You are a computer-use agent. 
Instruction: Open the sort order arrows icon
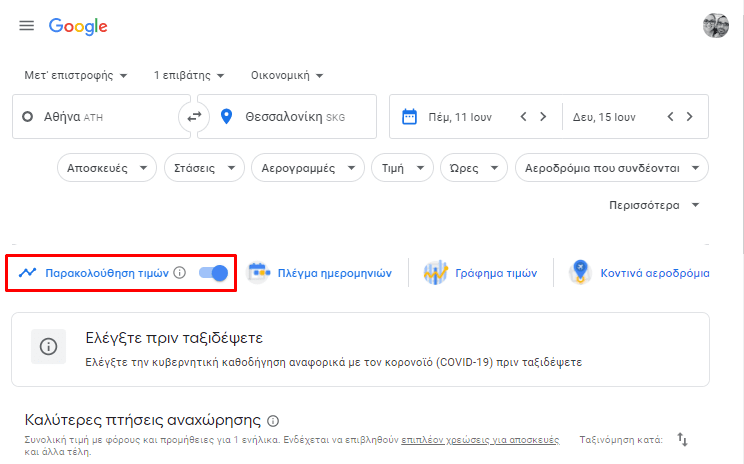tap(682, 440)
